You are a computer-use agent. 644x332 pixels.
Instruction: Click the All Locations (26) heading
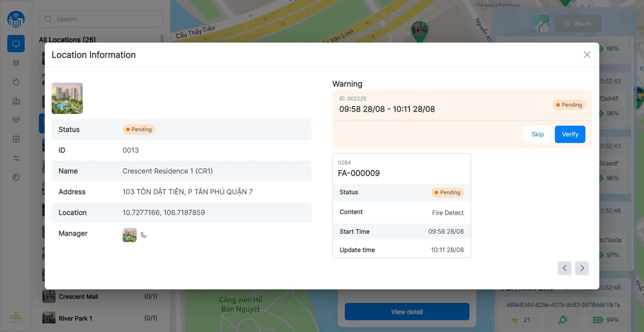click(x=67, y=40)
